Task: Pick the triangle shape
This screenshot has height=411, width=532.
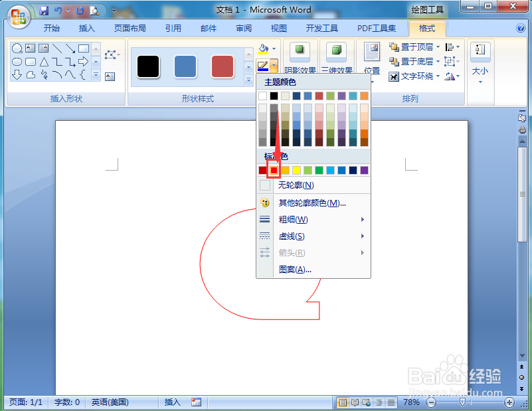Action: click(x=44, y=62)
